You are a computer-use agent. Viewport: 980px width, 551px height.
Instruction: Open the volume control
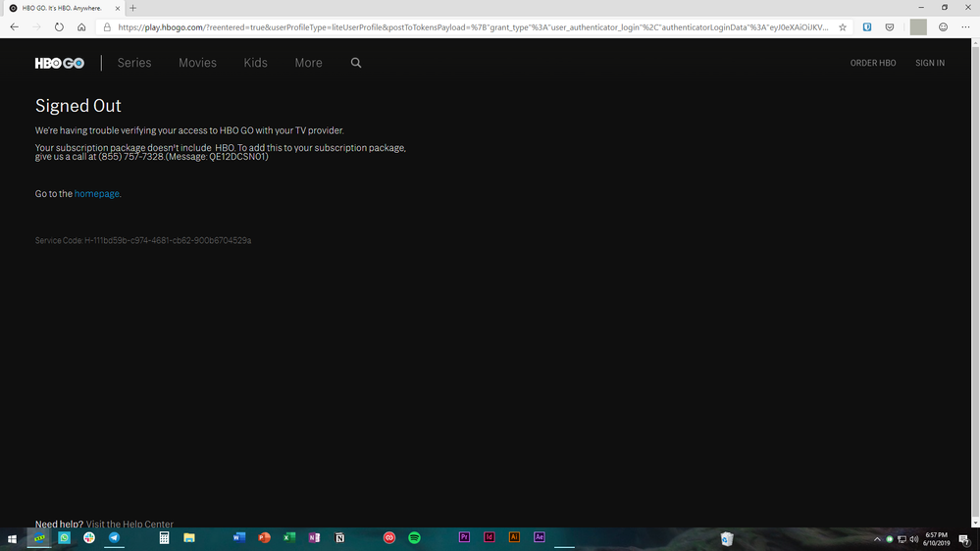coord(914,539)
